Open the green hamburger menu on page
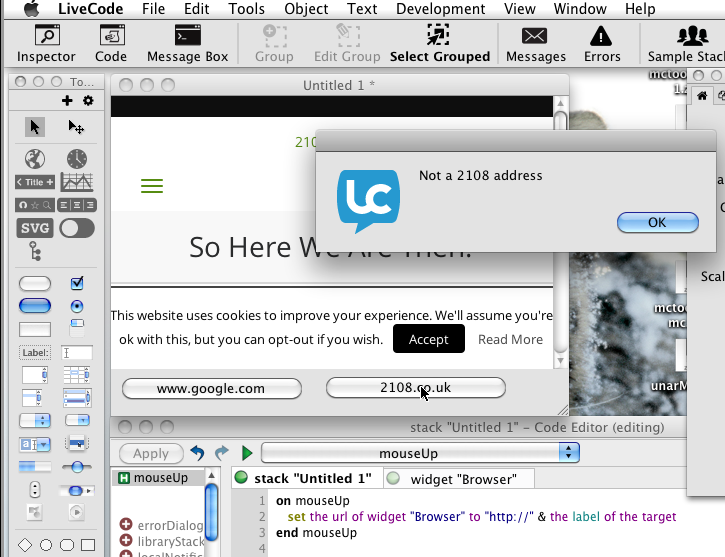725x557 pixels. [x=152, y=186]
